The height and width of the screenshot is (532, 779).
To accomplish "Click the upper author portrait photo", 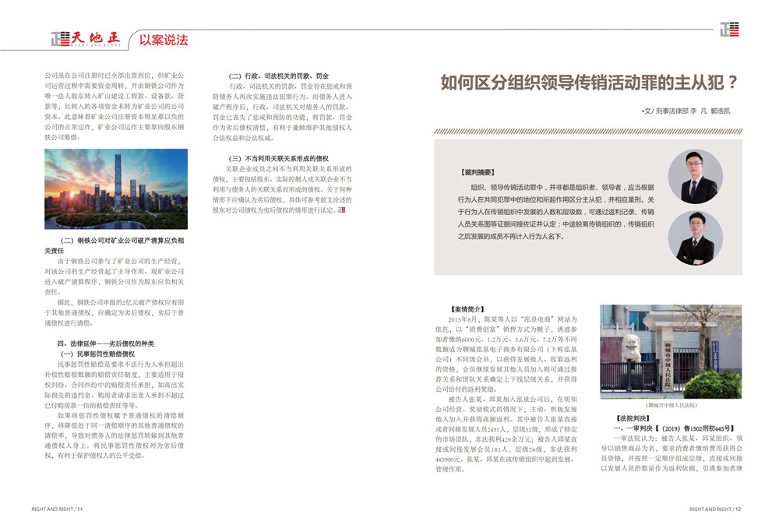I will click(x=695, y=177).
